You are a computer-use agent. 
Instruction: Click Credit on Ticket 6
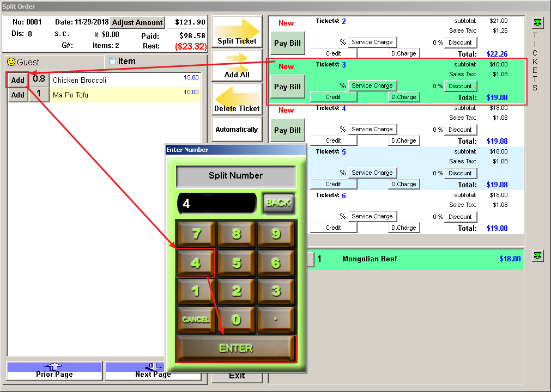click(334, 228)
